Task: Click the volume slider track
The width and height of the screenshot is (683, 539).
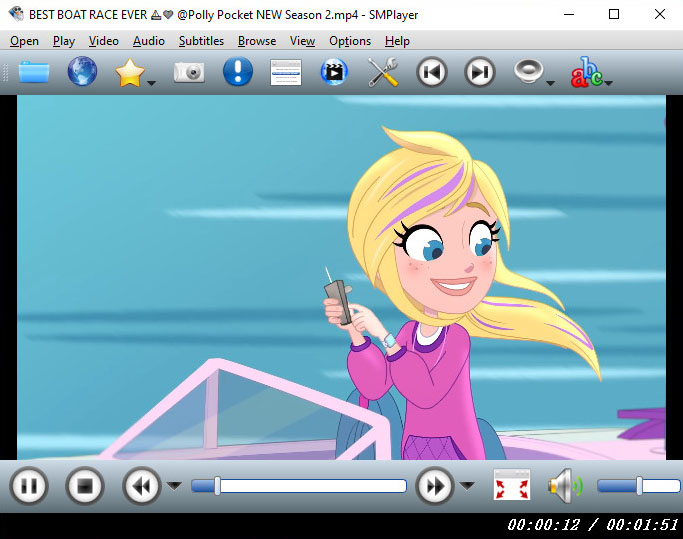Action: [638, 486]
